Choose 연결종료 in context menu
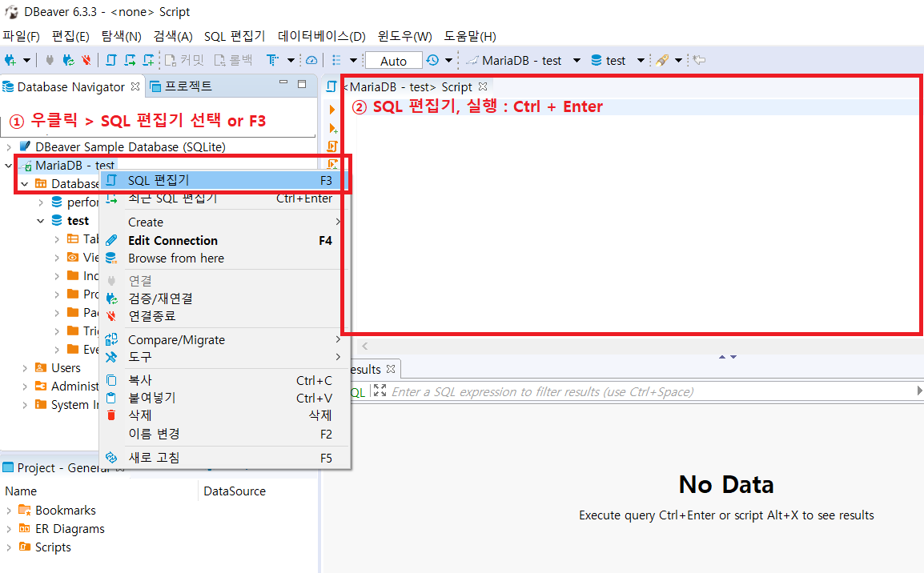This screenshot has height=573, width=924. point(226,315)
